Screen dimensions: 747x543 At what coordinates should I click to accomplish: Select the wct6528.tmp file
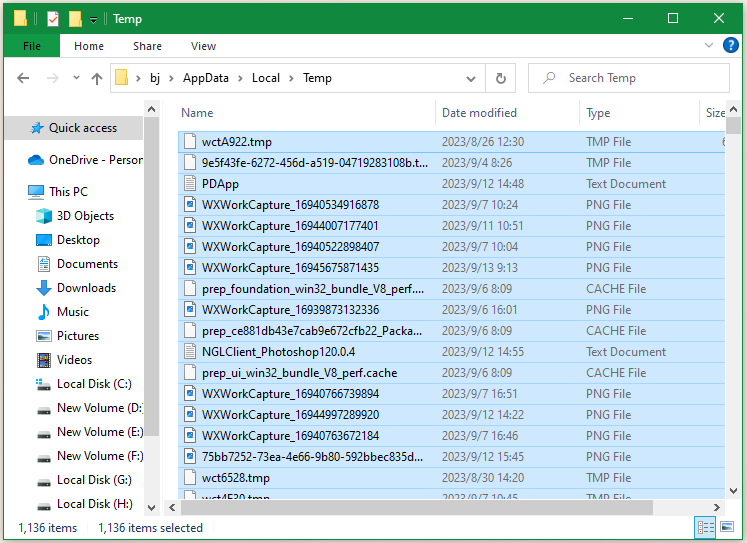[x=451, y=477]
